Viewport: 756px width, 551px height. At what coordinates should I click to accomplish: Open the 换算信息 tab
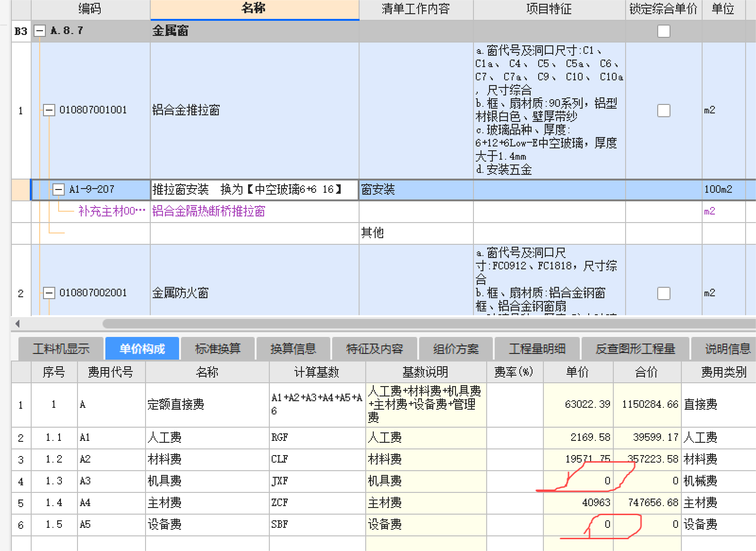(x=293, y=349)
